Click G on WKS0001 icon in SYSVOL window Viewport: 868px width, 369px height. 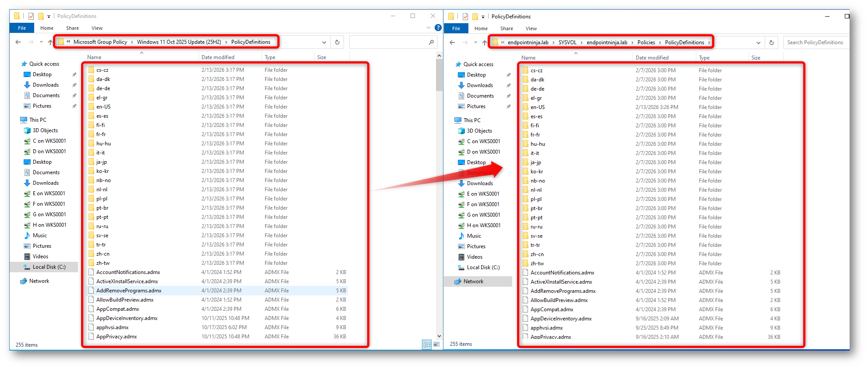(461, 215)
